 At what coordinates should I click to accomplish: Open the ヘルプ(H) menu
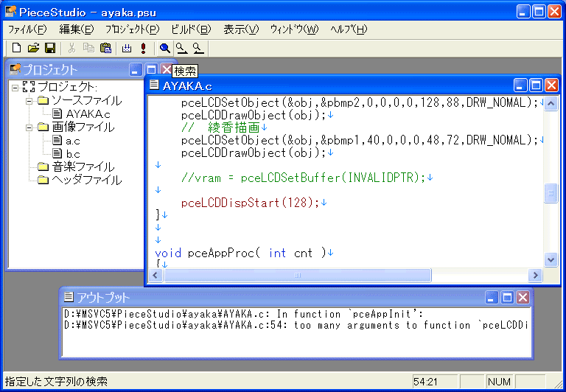click(x=349, y=29)
